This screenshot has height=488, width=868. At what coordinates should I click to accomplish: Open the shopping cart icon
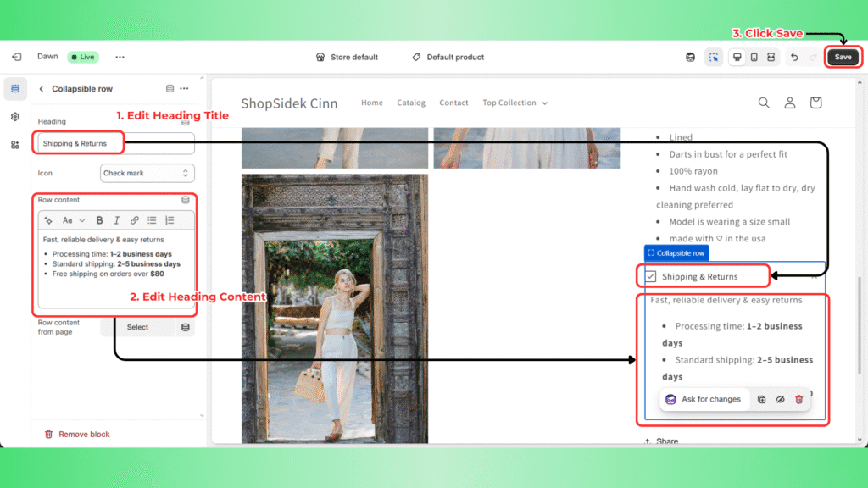pyautogui.click(x=815, y=103)
